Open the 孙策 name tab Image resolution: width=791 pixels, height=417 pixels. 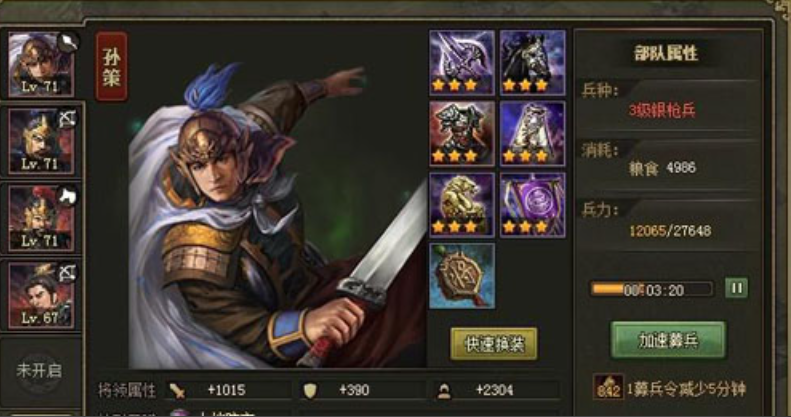click(111, 67)
